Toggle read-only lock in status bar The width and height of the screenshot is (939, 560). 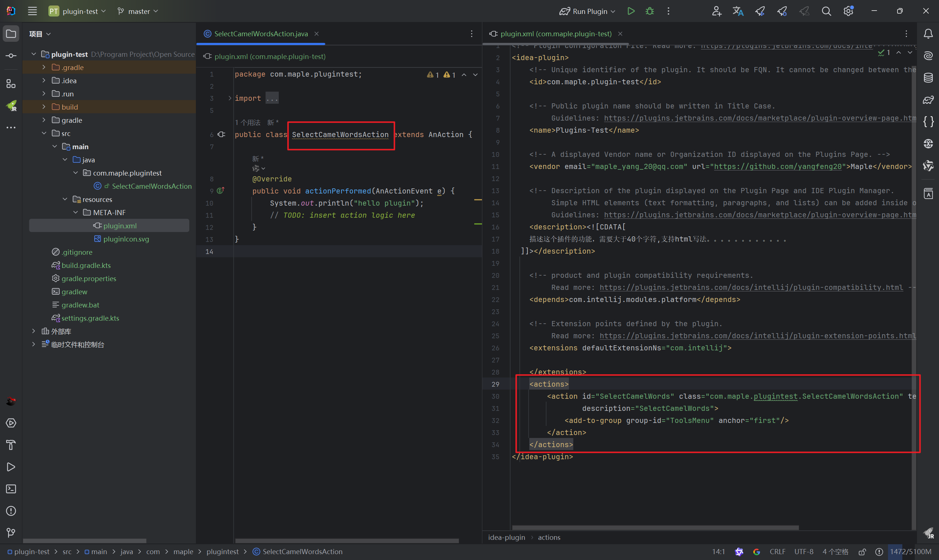point(862,552)
